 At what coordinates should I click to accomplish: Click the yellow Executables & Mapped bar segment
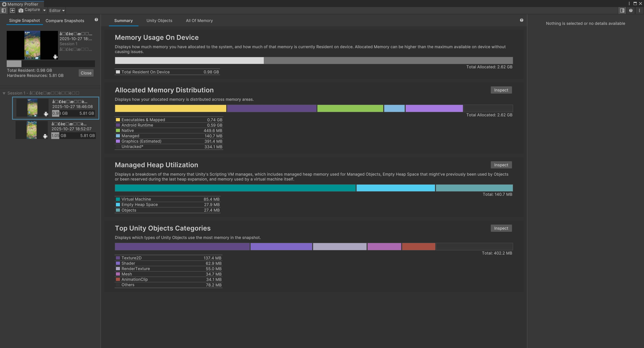pyautogui.click(x=170, y=108)
